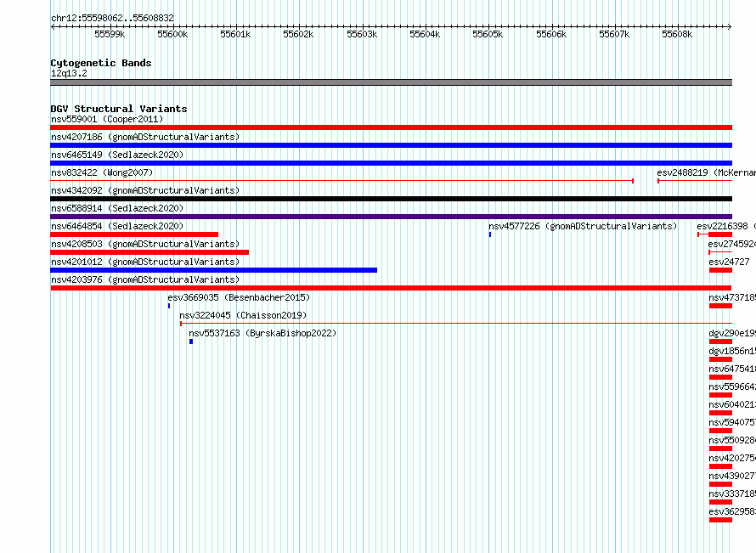Open the nsv6464854 (Sedlazeck2020) label
Viewport: 756px width, 553px height.
[117, 226]
